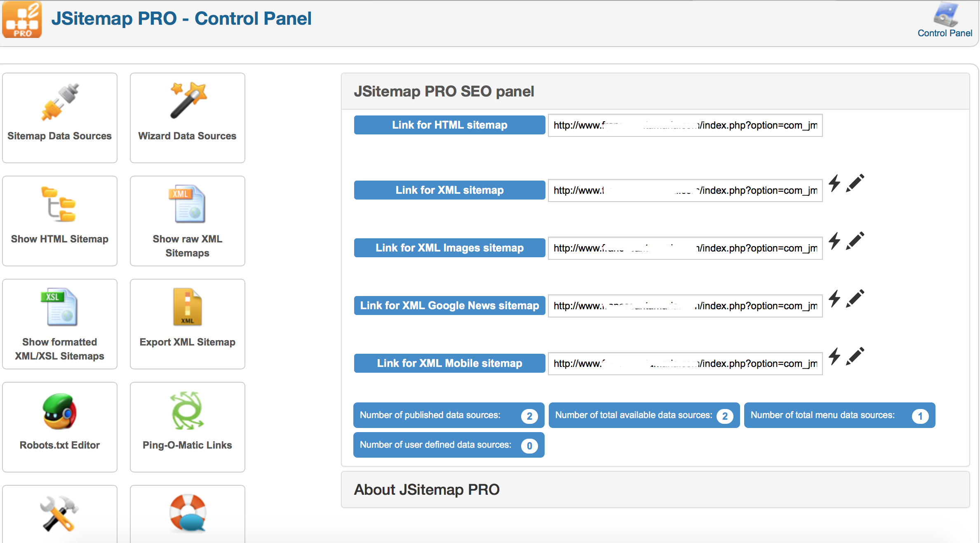Click the Control Panel link top right
980x543 pixels.
(x=945, y=33)
